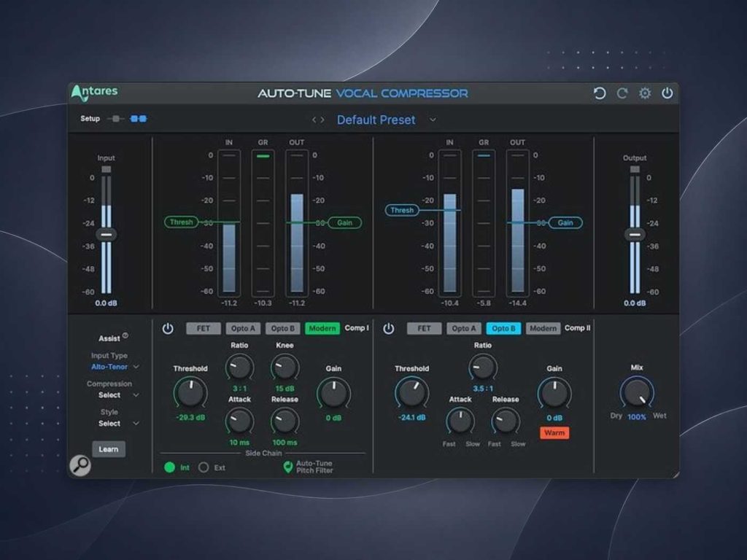747x560 pixels.
Task: Select FET mode for Comp I
Action: coord(204,329)
